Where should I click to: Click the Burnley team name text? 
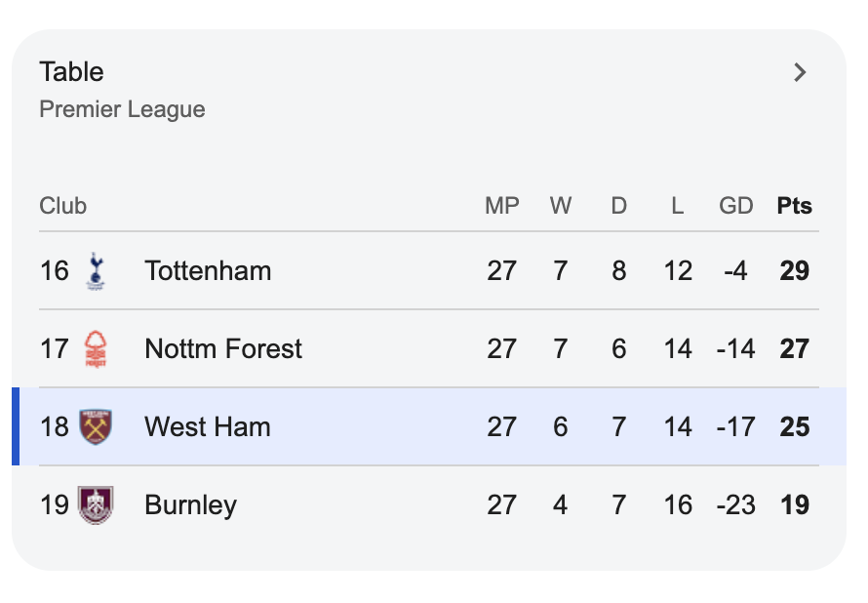[x=190, y=505]
